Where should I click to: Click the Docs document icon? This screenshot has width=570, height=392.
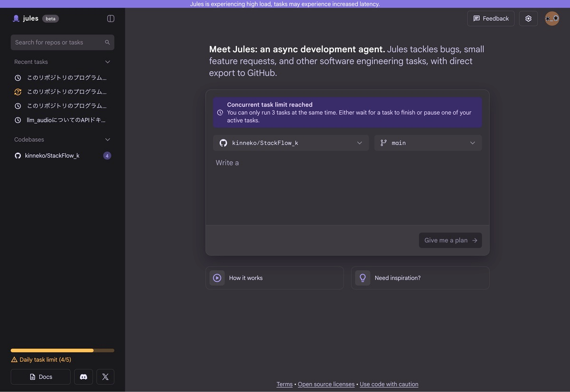click(32, 377)
